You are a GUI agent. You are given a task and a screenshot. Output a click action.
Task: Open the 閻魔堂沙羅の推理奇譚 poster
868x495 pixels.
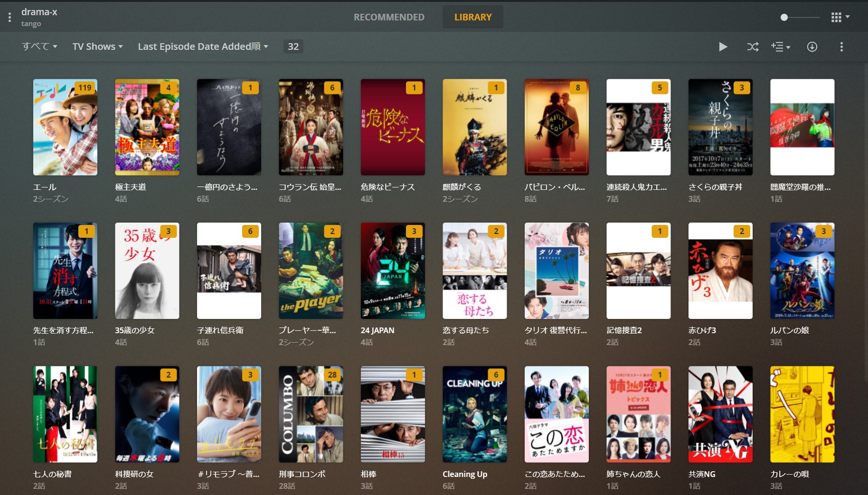click(802, 127)
